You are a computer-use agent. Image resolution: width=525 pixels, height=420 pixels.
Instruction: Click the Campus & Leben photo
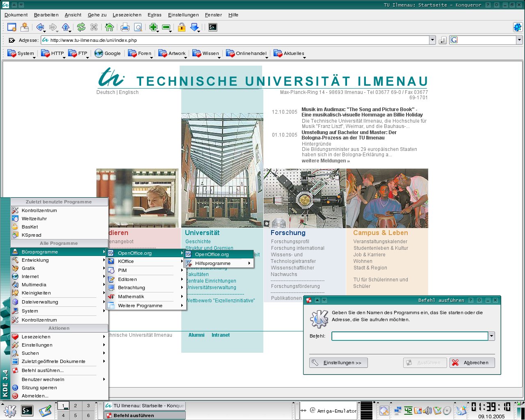(387, 198)
